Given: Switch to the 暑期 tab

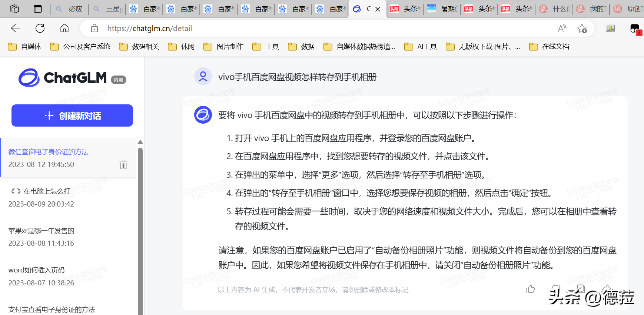Looking at the screenshot, I should click(442, 9).
